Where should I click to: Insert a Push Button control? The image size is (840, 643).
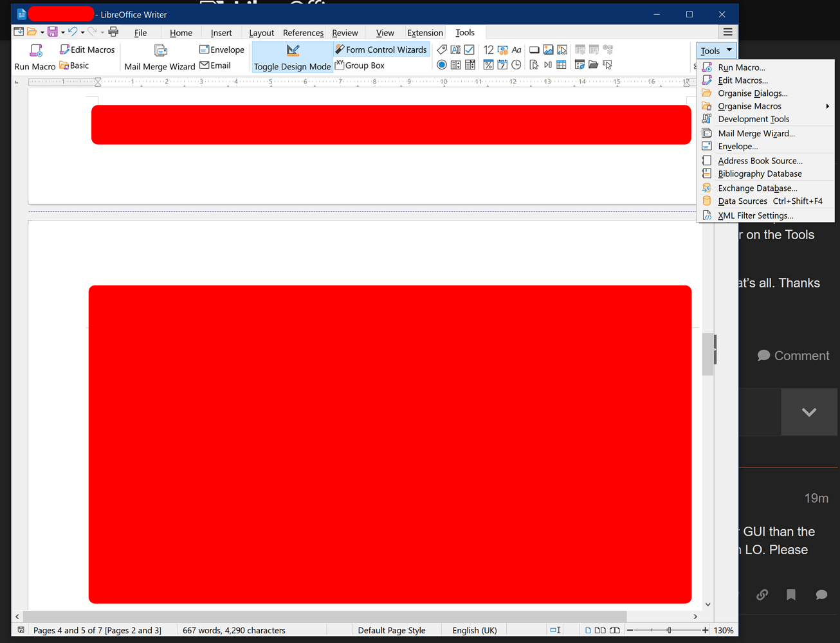(534, 50)
